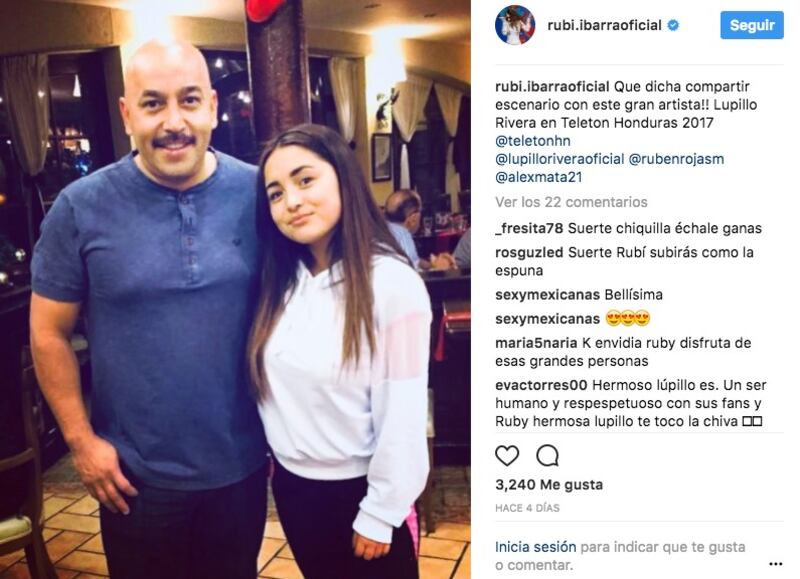Screen dimensions: 800x579
Task: Click the heart like icon
Action: (x=507, y=456)
